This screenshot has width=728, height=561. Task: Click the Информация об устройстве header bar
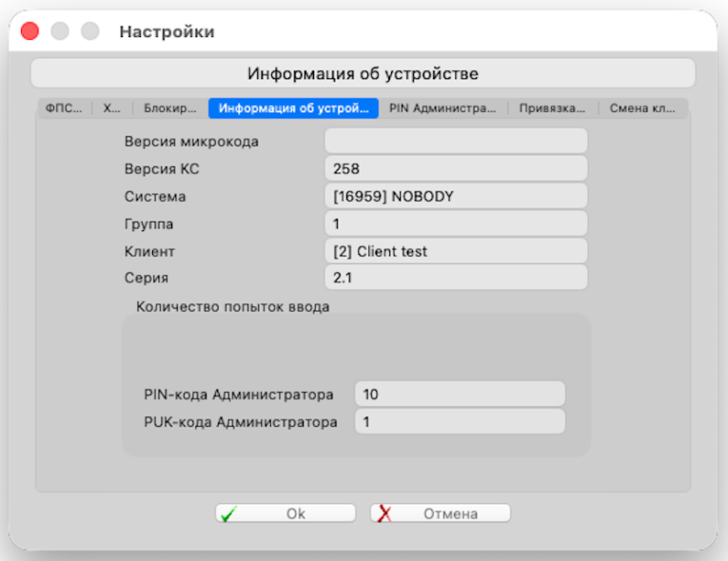(364, 73)
